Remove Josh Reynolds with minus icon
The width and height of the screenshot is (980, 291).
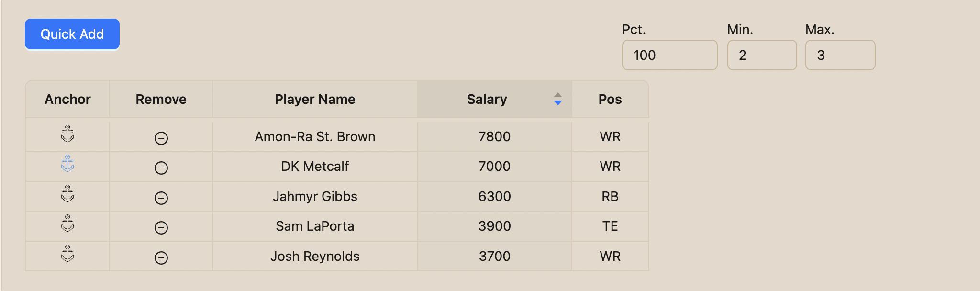[161, 258]
